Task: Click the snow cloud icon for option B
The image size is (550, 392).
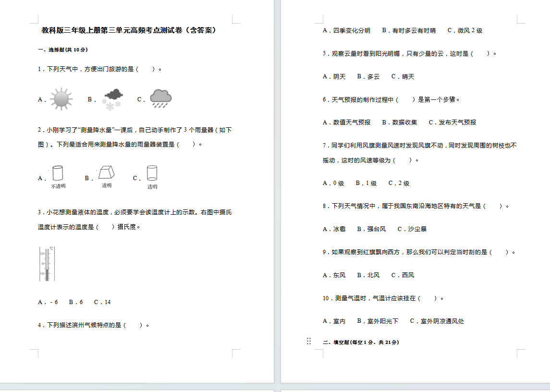Action: pos(113,99)
